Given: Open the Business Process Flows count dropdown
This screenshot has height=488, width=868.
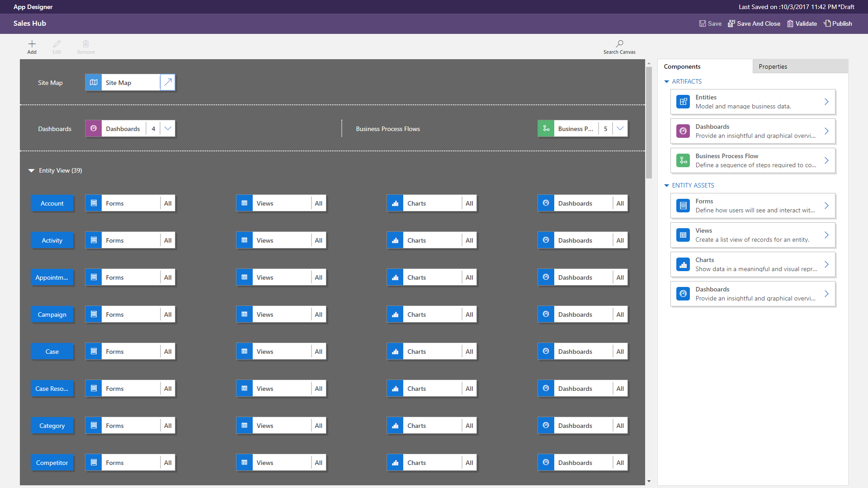Looking at the screenshot, I should (x=620, y=128).
